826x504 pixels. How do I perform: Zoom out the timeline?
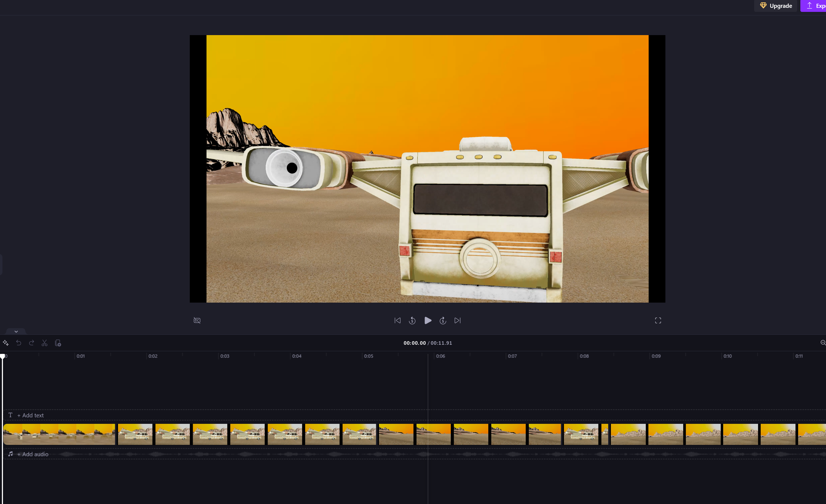pos(823,343)
